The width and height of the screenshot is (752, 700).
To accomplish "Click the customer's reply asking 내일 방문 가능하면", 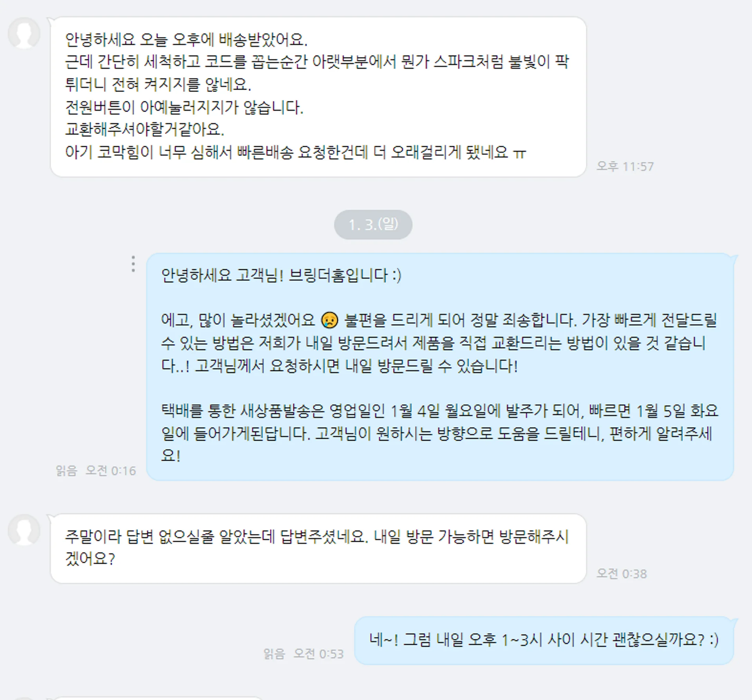I will tap(318, 548).
